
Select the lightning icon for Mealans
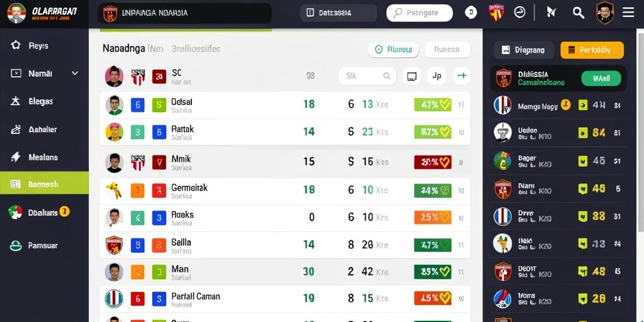click(16, 157)
